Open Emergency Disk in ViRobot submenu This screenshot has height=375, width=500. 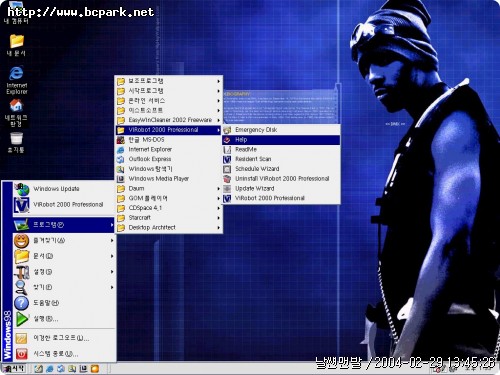pos(281,130)
